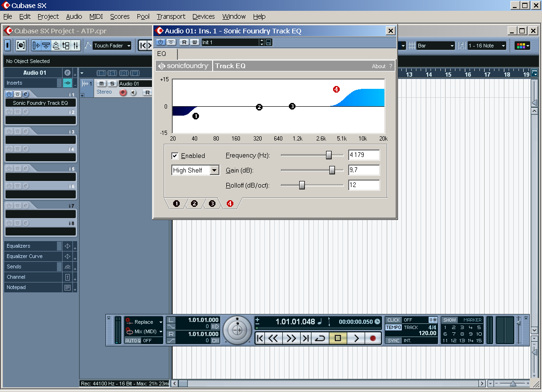Viewport: 542px width, 392px height.
Task: Mute the Audio 01 track
Action: coord(101,84)
